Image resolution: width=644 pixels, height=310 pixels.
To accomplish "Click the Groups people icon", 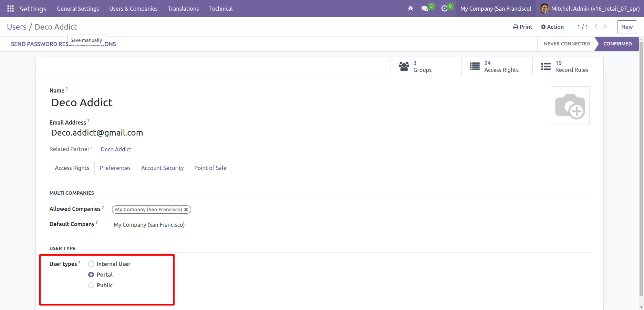I will [x=404, y=66].
